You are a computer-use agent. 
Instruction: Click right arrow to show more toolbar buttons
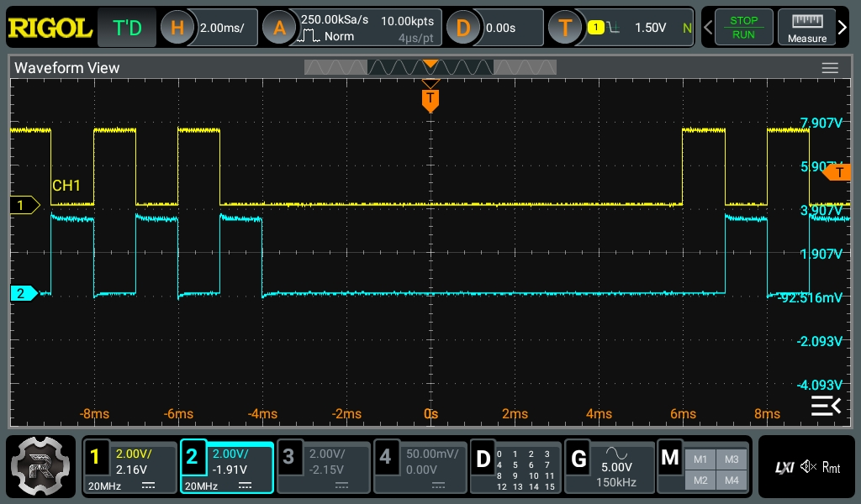(x=843, y=29)
